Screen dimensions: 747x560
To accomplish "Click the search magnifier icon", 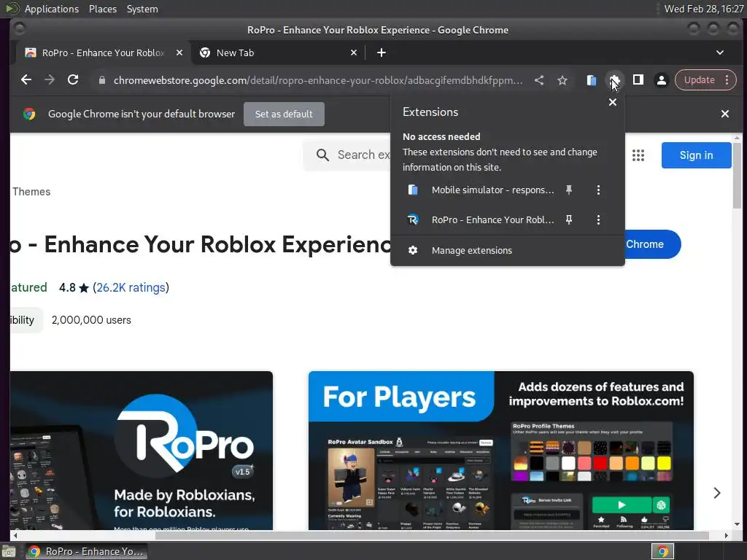I will (322, 155).
